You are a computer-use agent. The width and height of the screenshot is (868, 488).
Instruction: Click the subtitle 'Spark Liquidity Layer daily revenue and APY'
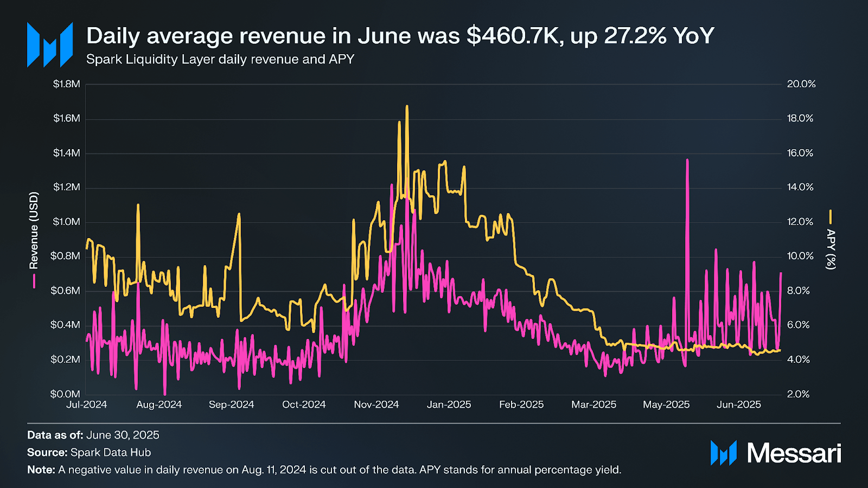pyautogui.click(x=220, y=59)
